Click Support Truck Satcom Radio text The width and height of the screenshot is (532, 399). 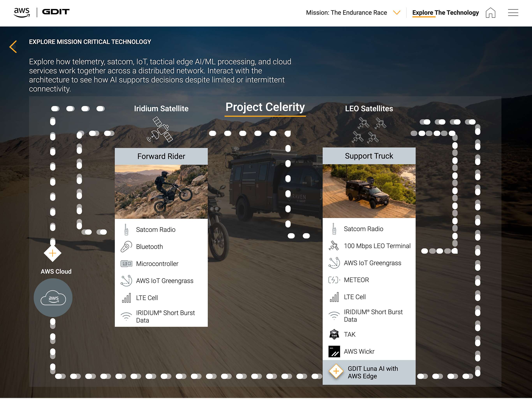(x=363, y=229)
